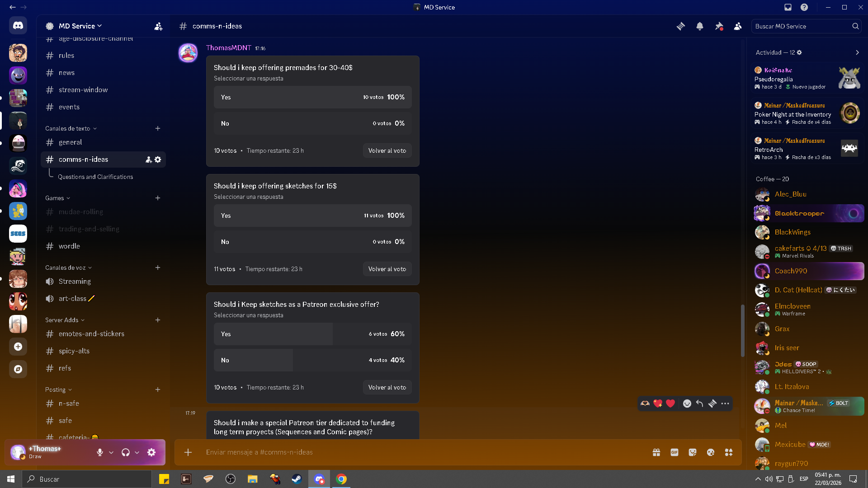The height and width of the screenshot is (488, 868).
Task: Select Yes for Patreon exclusive sketches poll
Action: pyautogui.click(x=313, y=334)
